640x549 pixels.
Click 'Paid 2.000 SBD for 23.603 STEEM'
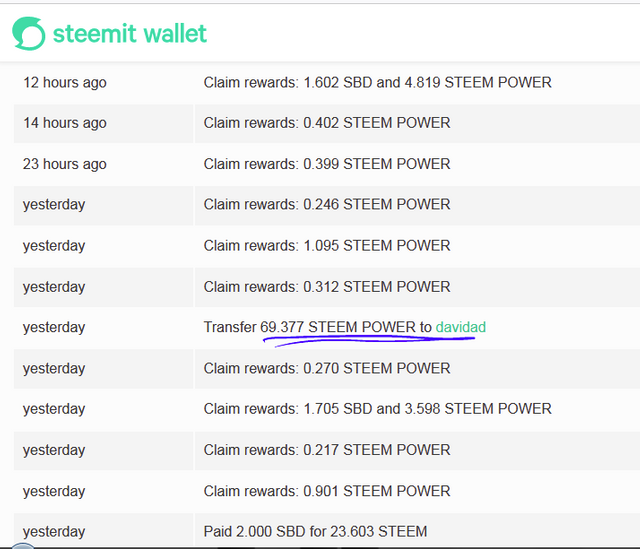pos(316,531)
